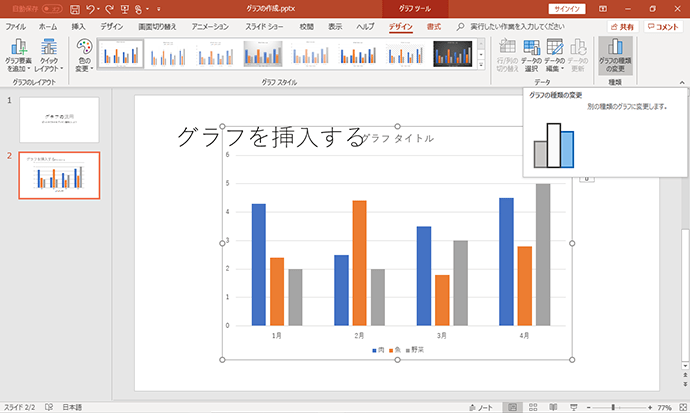Open the 色の変更 palette
Image resolution: width=690 pixels, height=413 pixels.
(84, 55)
